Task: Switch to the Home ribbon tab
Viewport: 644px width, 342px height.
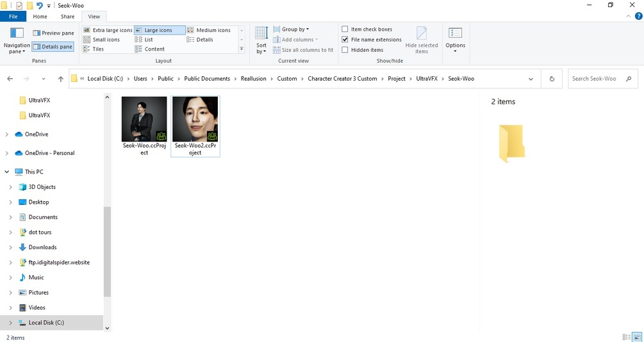Action: [x=40, y=17]
